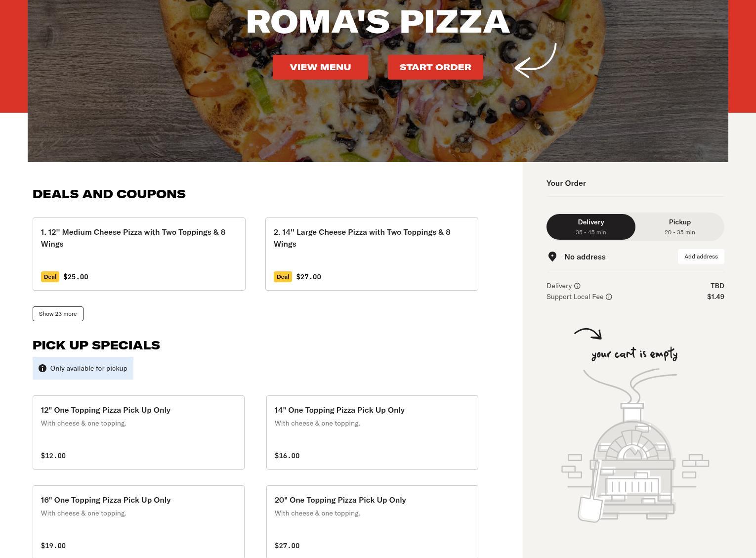Choose 16" One Topping Pizza Pick Up Only
This screenshot has height=558, width=756.
pos(138,522)
